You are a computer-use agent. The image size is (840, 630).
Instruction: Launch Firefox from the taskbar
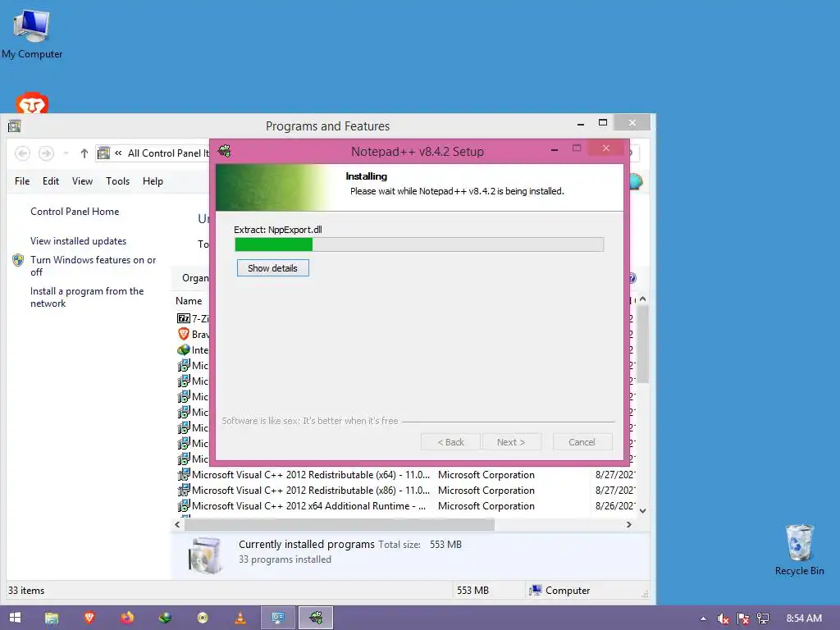point(127,618)
